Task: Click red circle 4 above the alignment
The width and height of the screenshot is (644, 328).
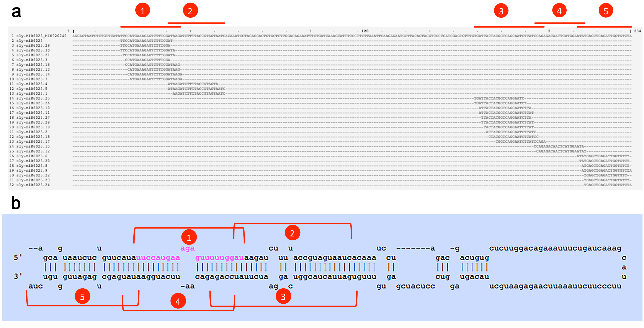Action: click(x=559, y=10)
